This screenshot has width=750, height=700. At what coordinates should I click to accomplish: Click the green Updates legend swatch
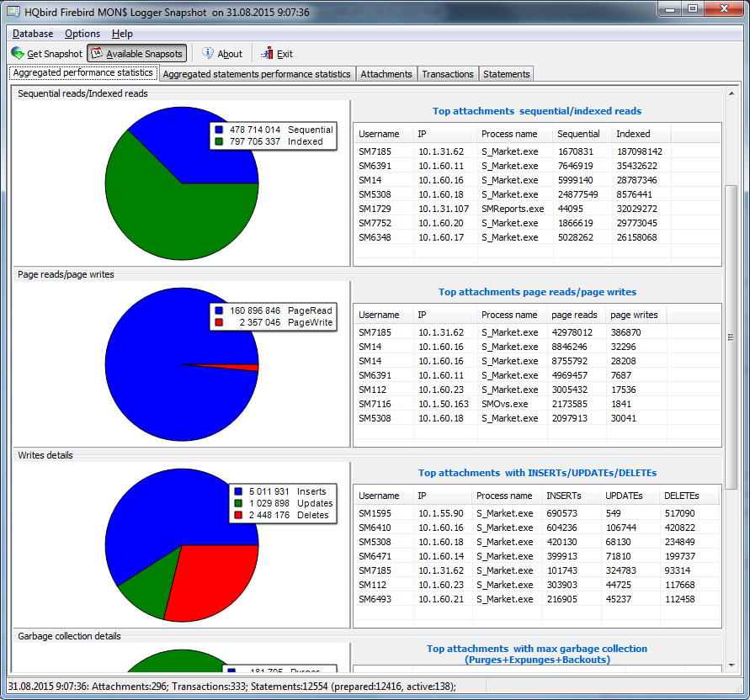[x=240, y=503]
